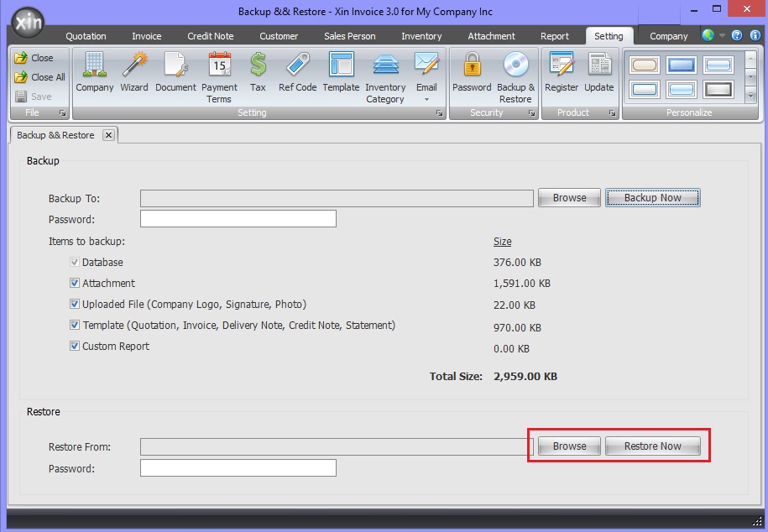Open the Template settings
Viewport: 768px width, 532px height.
click(x=341, y=72)
